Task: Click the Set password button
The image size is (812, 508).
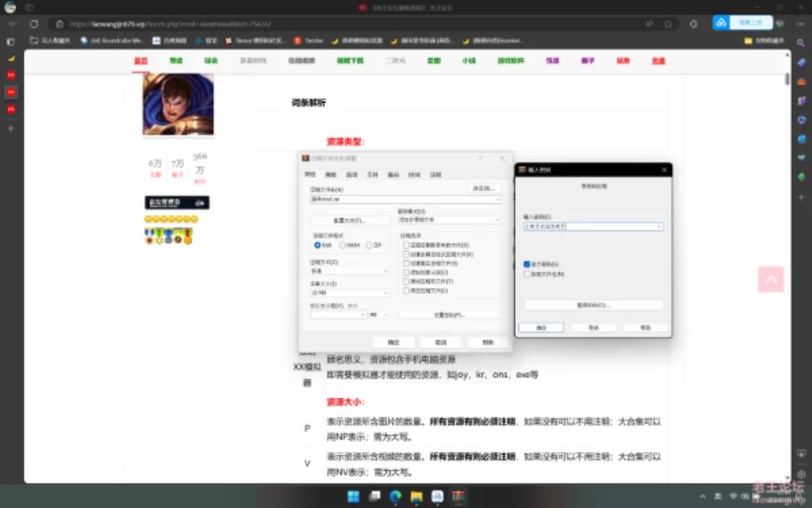Action: [449, 315]
